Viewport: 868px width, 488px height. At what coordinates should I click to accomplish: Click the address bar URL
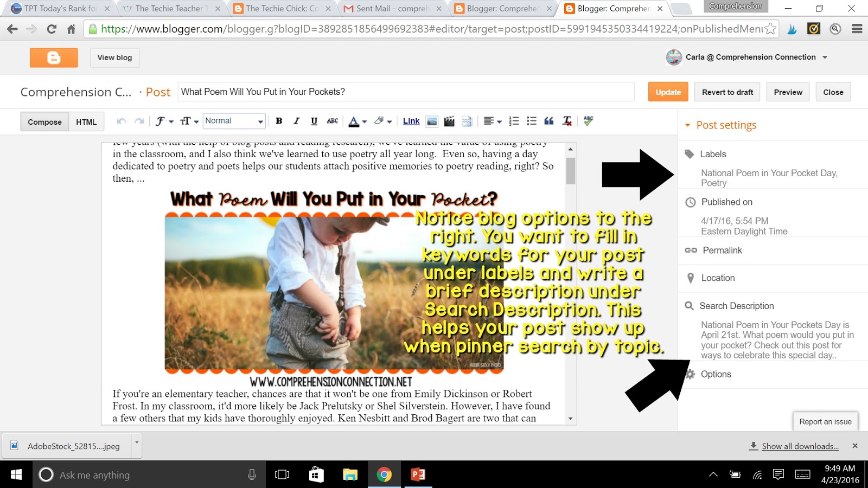tap(432, 29)
